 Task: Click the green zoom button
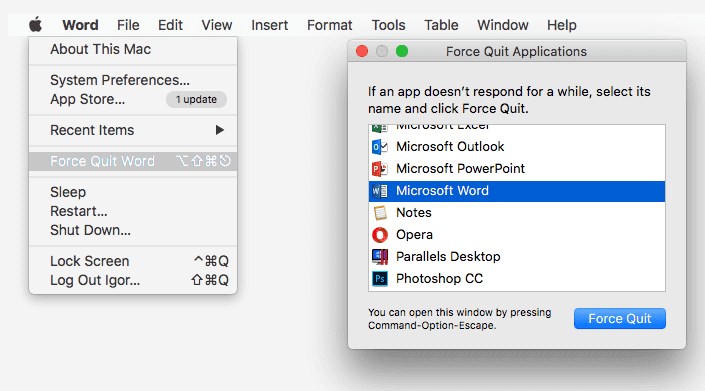coord(402,51)
